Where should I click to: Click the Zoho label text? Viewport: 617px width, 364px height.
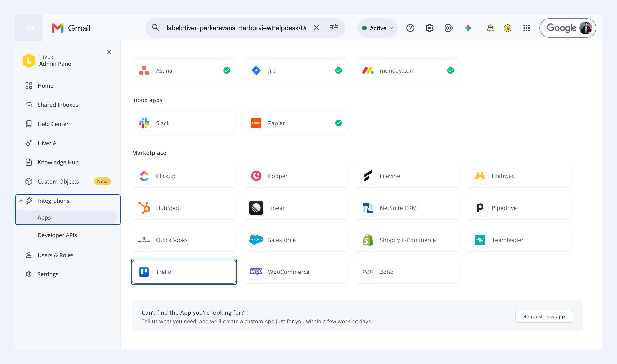(387, 272)
